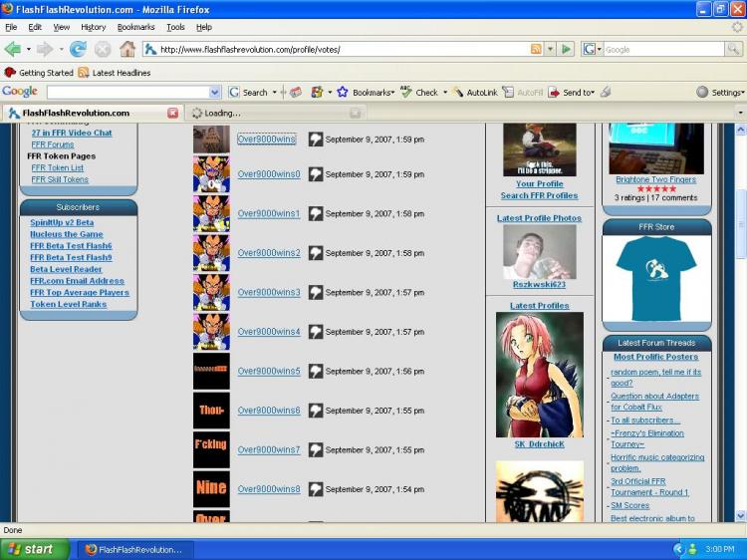Open the Bookmarks menu
Image resolution: width=747 pixels, height=560 pixels.
tap(135, 27)
